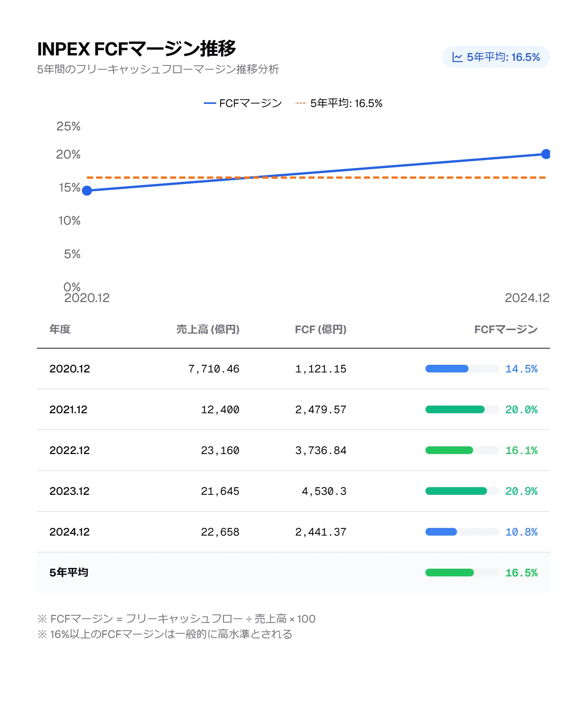
Task: Click the 12,400 sales value
Action: point(220,410)
